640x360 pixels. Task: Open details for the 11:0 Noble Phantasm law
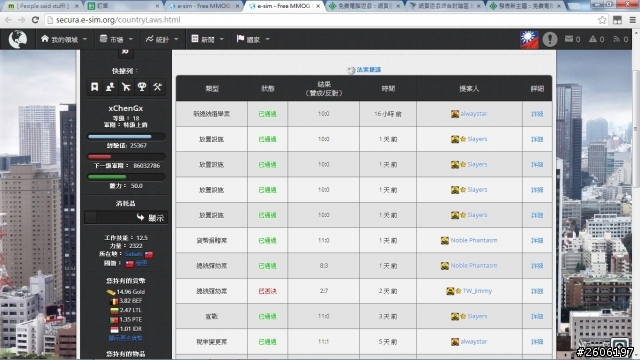[537, 240]
